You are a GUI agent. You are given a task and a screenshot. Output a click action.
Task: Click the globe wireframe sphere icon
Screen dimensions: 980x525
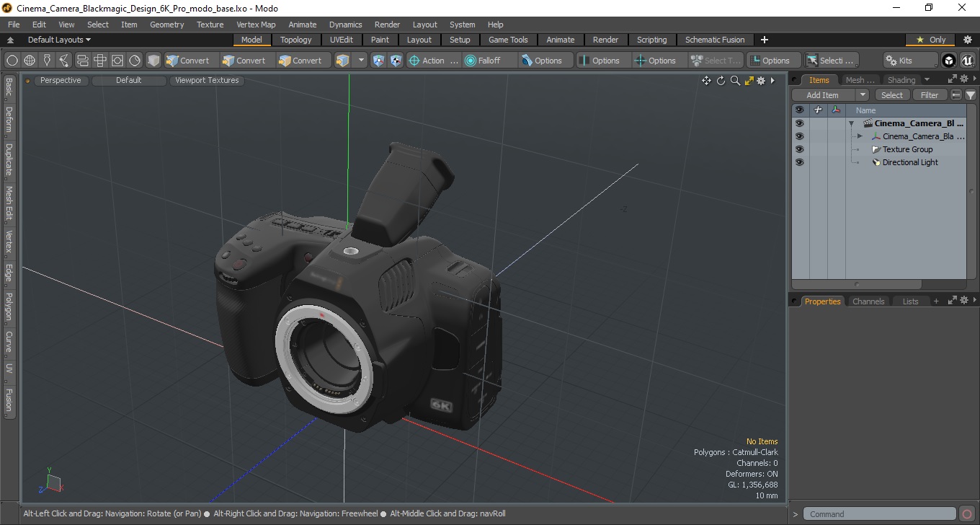30,61
